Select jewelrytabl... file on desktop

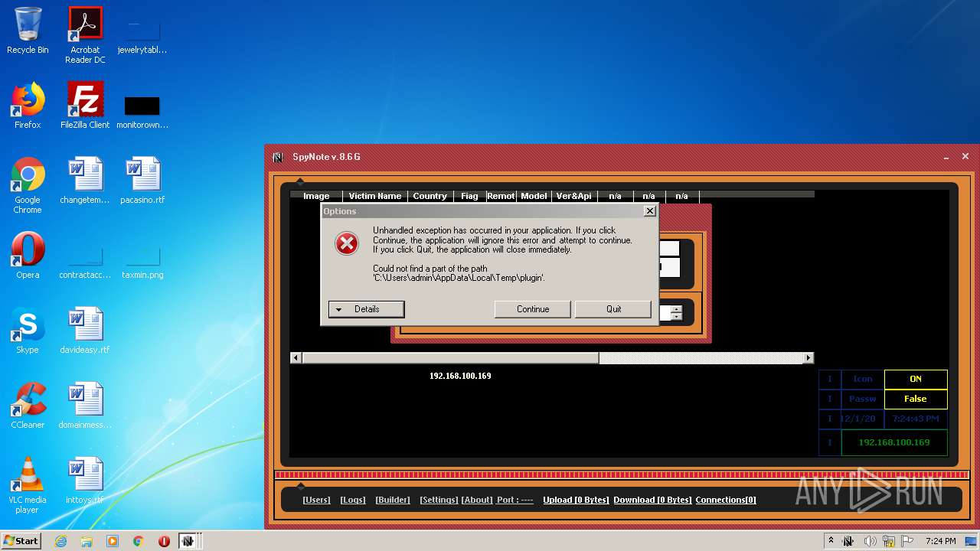click(x=142, y=35)
